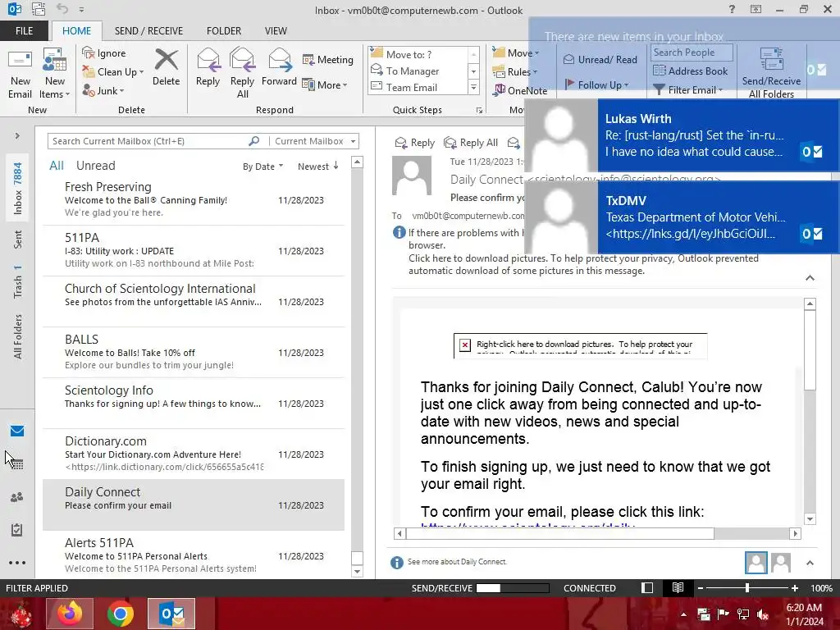The height and width of the screenshot is (630, 840).
Task: Send the message to OneNote
Action: pos(520,90)
